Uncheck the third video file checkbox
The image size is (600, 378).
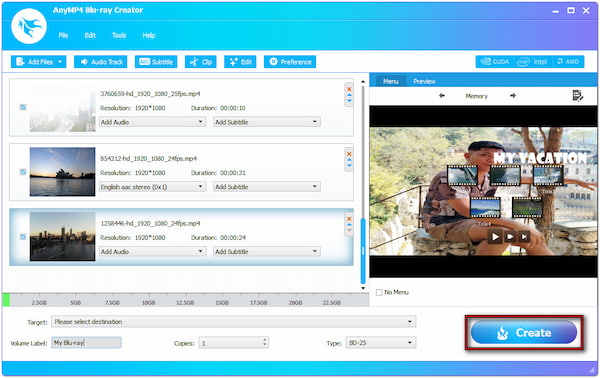coord(23,237)
